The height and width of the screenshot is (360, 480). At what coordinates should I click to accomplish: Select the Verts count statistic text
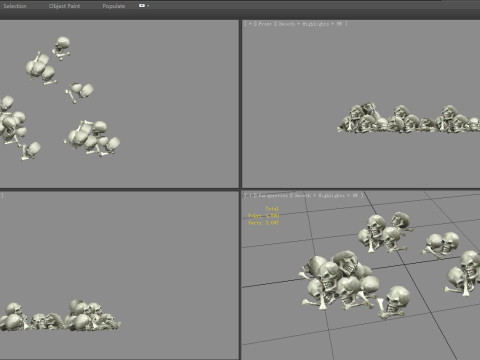[x=263, y=223]
